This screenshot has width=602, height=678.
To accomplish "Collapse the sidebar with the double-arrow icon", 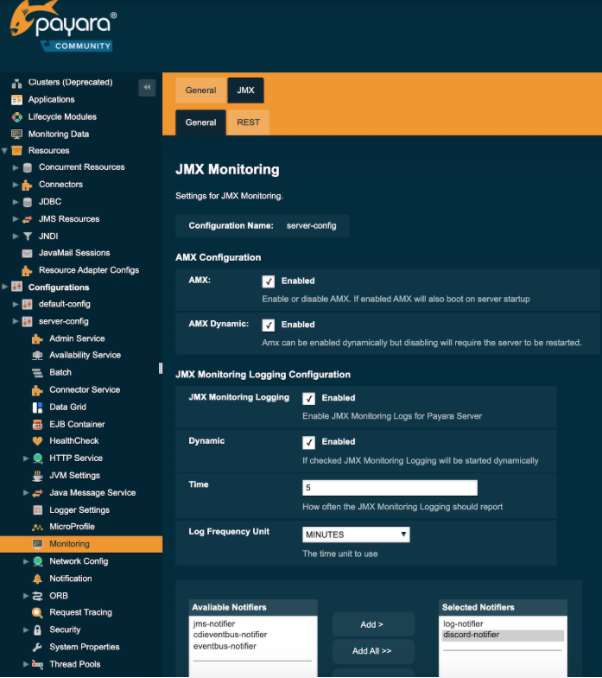I will (x=147, y=88).
